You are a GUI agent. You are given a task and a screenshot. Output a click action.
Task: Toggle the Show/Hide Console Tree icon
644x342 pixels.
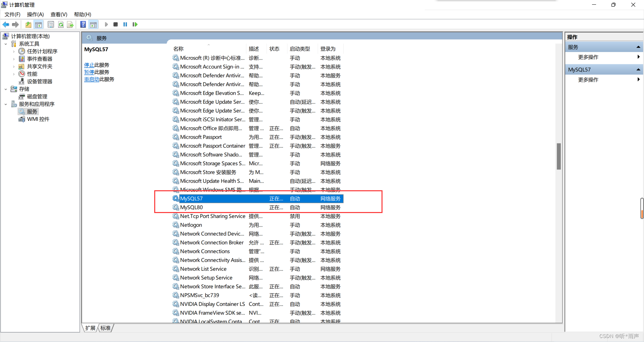[39, 24]
